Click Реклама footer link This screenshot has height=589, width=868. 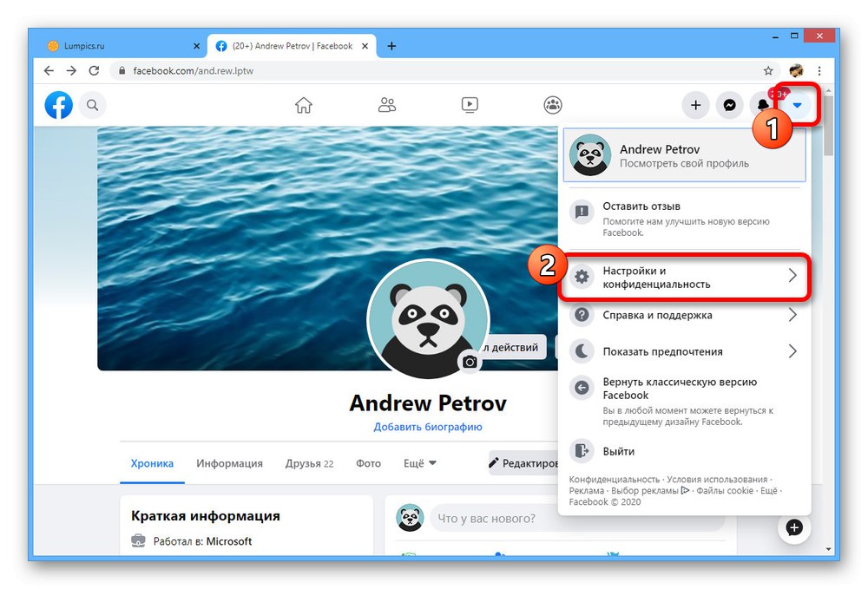586,491
